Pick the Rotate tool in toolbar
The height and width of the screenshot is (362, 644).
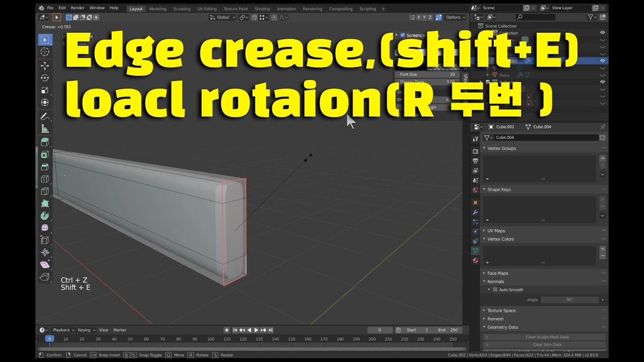45,78
